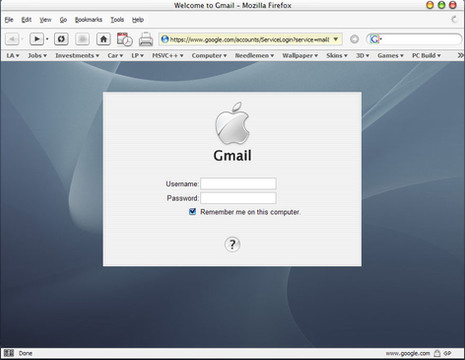Go to the Home page icon
The width and height of the screenshot is (465, 360).
[103, 39]
